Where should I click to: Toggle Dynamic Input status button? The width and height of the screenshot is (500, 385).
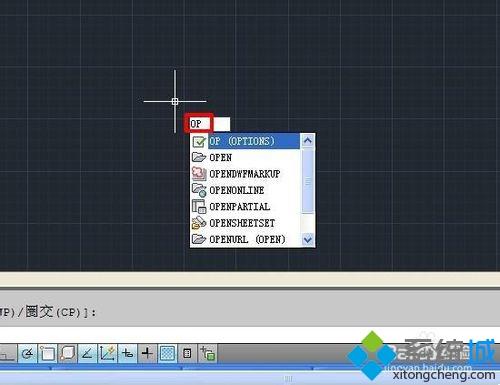[x=127, y=354]
